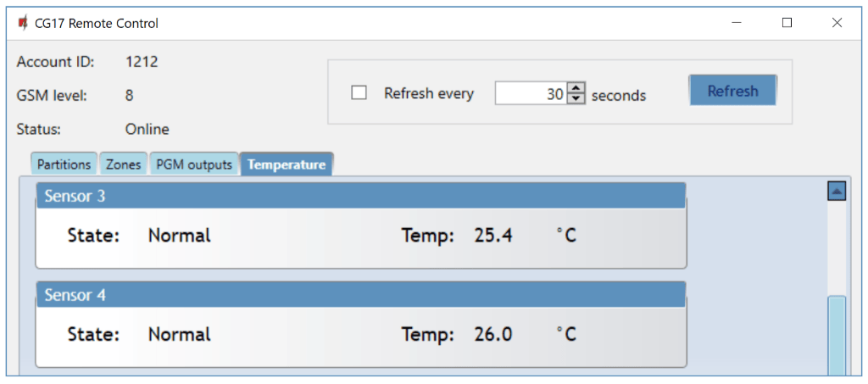
Task: Enable the 'Refresh every' auto-refresh checkbox
Action: (x=359, y=93)
